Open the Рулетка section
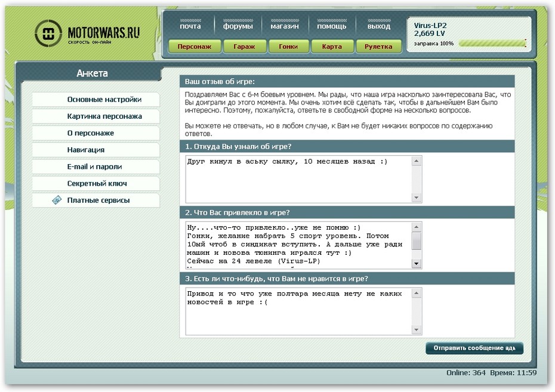This screenshot has height=392, width=555. pos(378,47)
